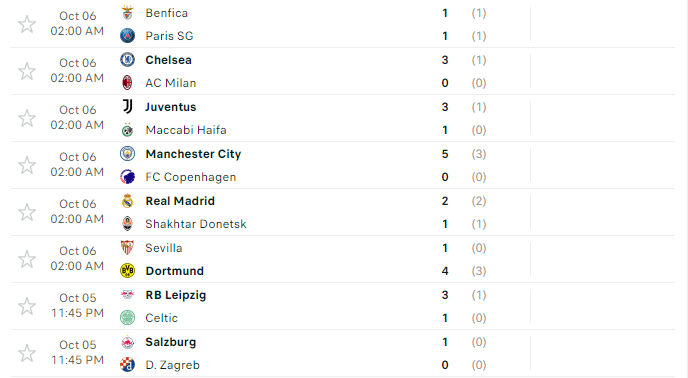Click the Dortmund BVB logo

coord(127,271)
